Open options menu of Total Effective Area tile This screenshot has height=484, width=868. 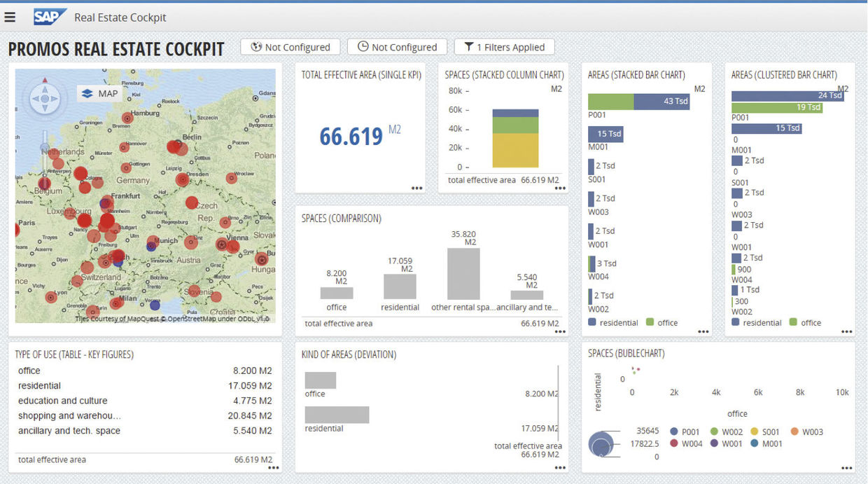point(416,188)
